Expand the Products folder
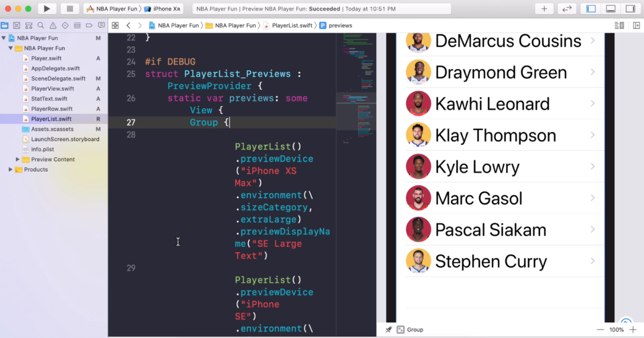 point(10,170)
